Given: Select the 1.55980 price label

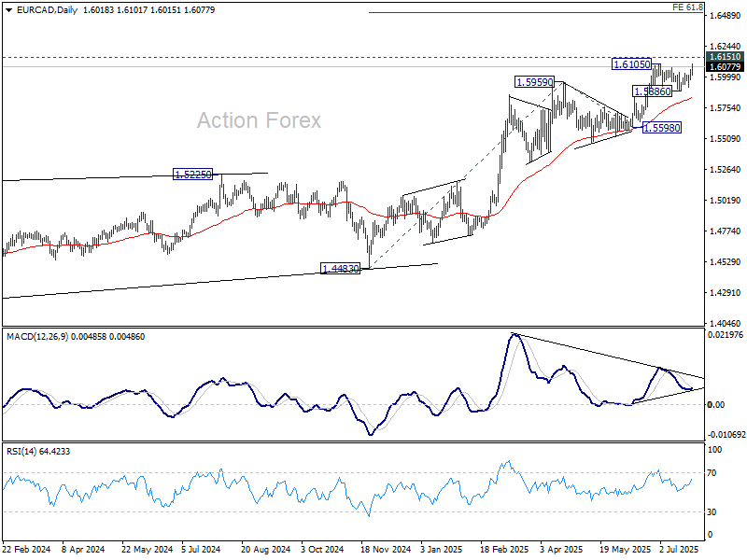Looking at the screenshot, I should [x=662, y=127].
